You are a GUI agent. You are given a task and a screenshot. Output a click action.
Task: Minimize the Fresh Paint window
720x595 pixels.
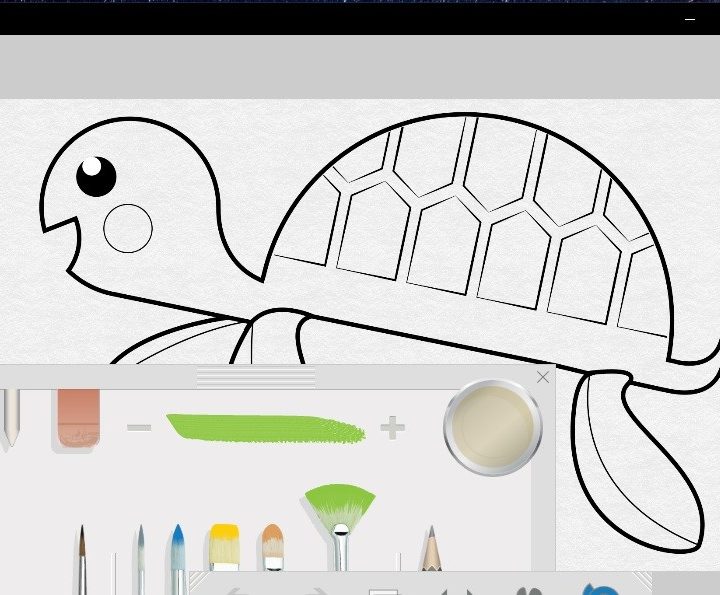(x=690, y=19)
